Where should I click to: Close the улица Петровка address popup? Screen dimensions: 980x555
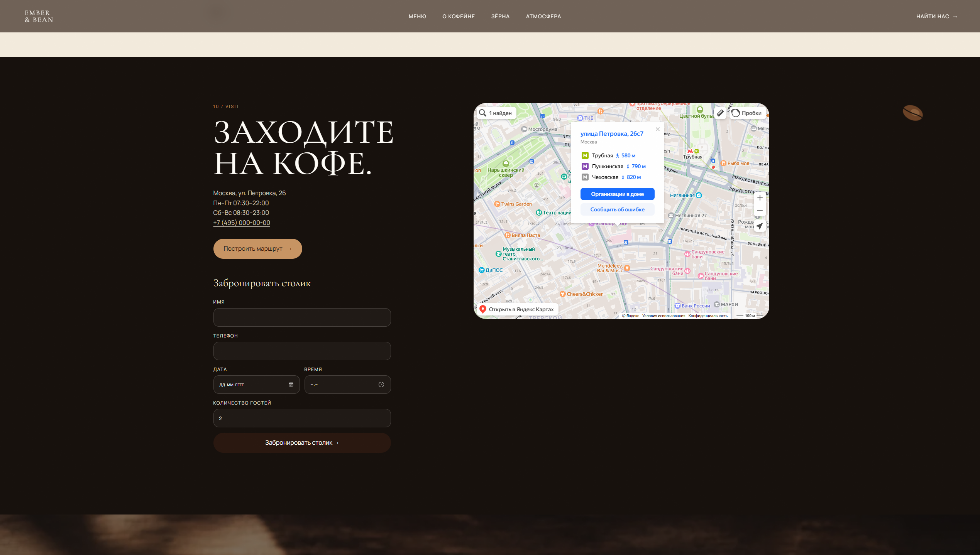(x=658, y=129)
